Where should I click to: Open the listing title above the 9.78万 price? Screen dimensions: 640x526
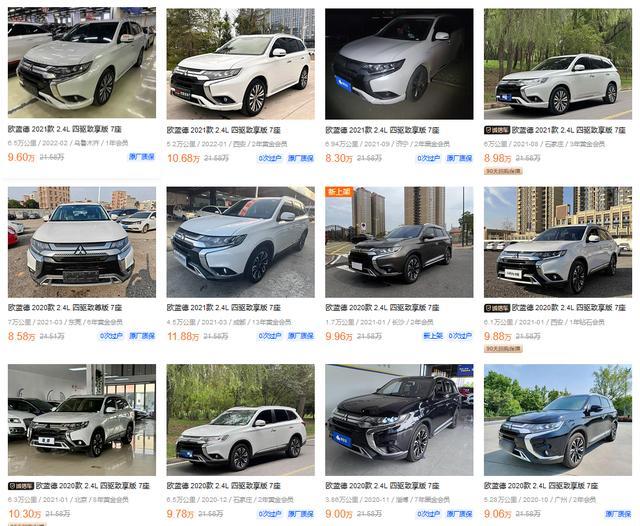[x=224, y=486]
